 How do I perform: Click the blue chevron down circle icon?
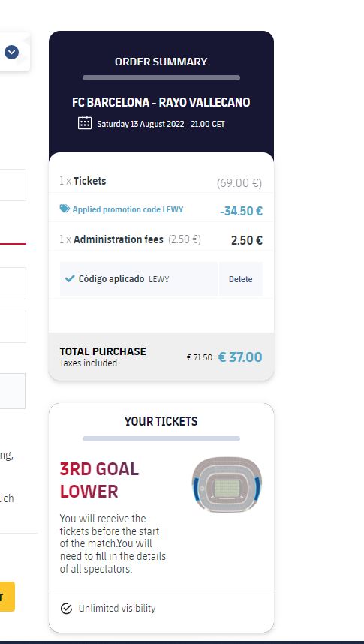pyautogui.click(x=11, y=52)
